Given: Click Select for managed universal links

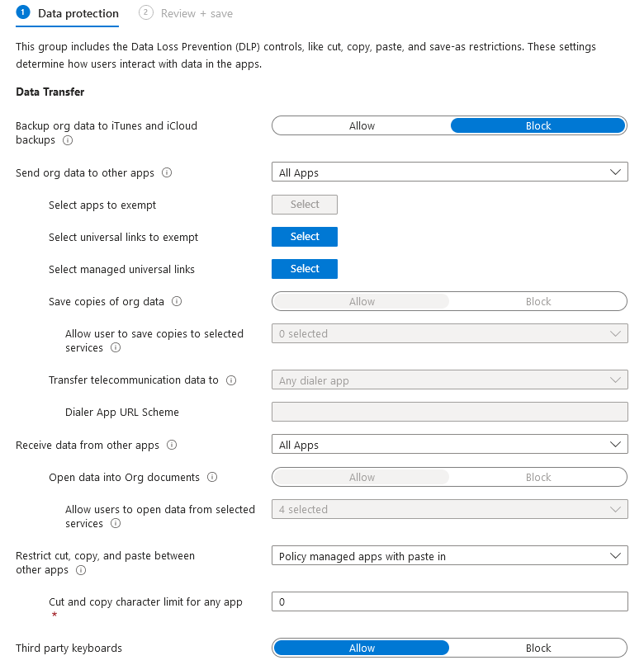Looking at the screenshot, I should pyautogui.click(x=305, y=268).
